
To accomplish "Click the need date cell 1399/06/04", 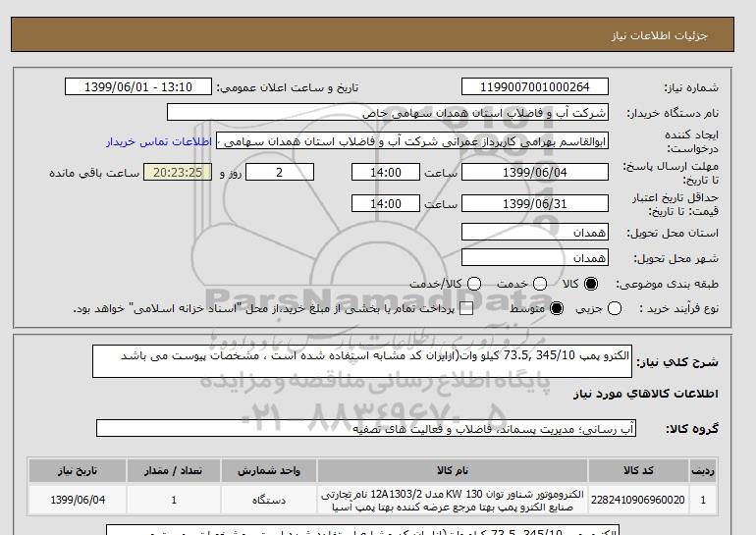I will click(x=78, y=500).
